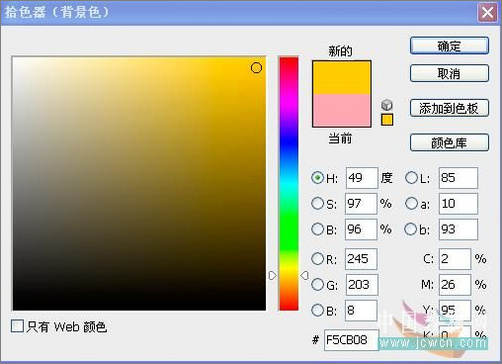Click the hex field F5CB08
This screenshot has height=364, width=502.
[x=351, y=340]
